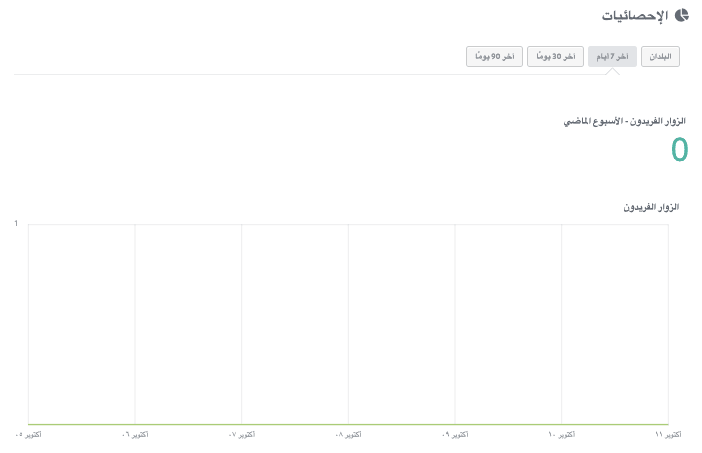Click the الزوار الفريدون chart title
Screen dimensions: 702x453
pos(651,206)
